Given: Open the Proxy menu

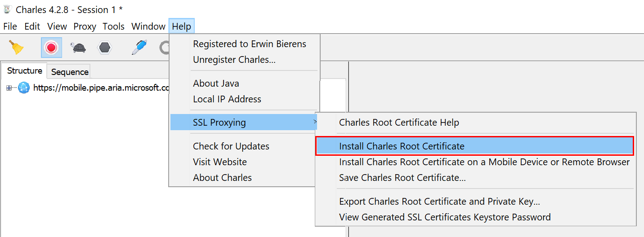Looking at the screenshot, I should 85,26.
